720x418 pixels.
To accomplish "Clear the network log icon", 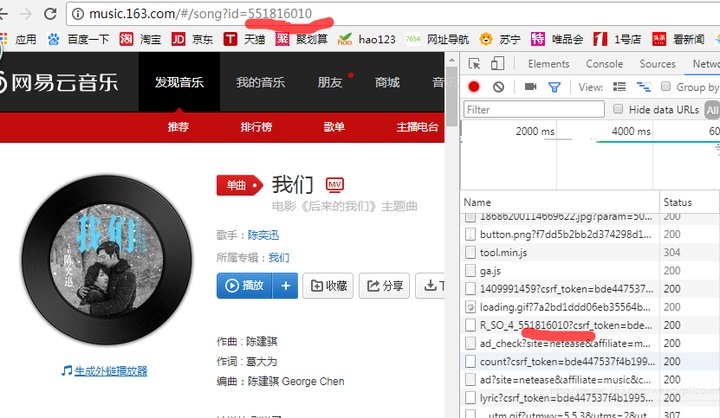I will [x=498, y=86].
